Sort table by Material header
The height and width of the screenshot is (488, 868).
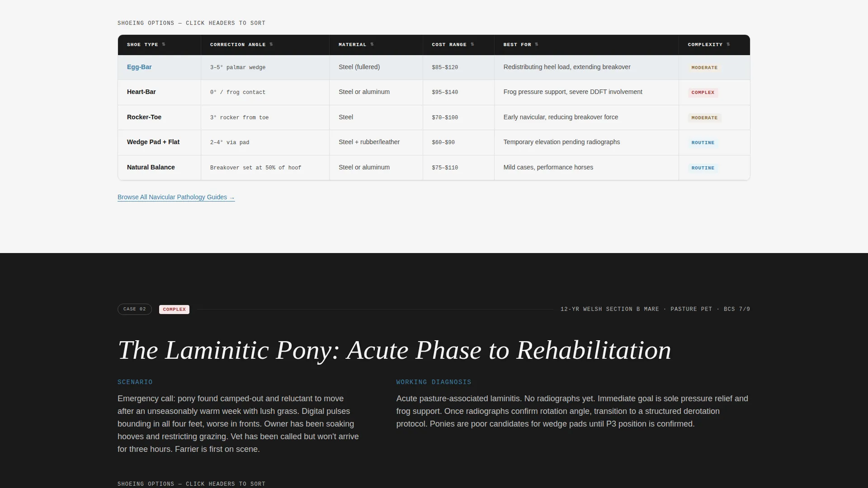tap(376, 45)
